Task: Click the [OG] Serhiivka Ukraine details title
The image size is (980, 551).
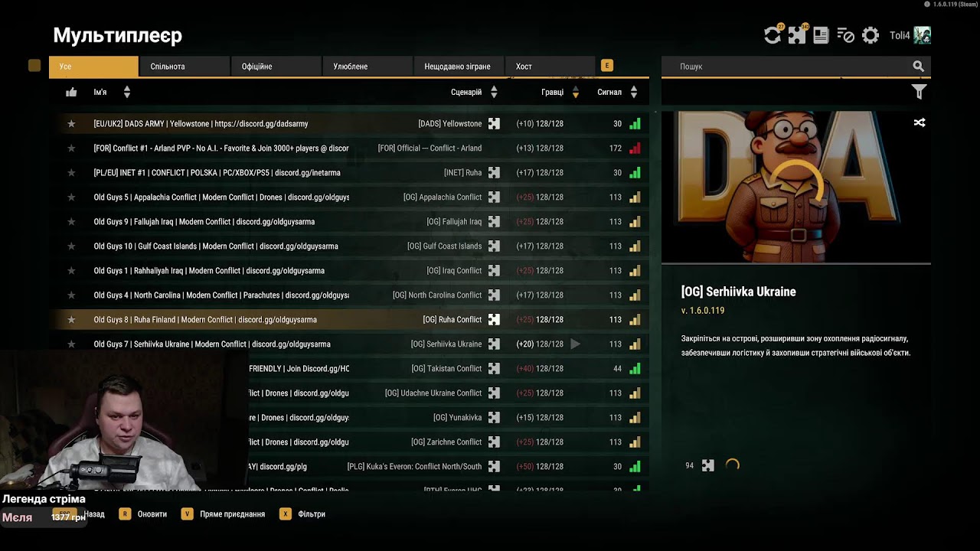Action: (739, 292)
